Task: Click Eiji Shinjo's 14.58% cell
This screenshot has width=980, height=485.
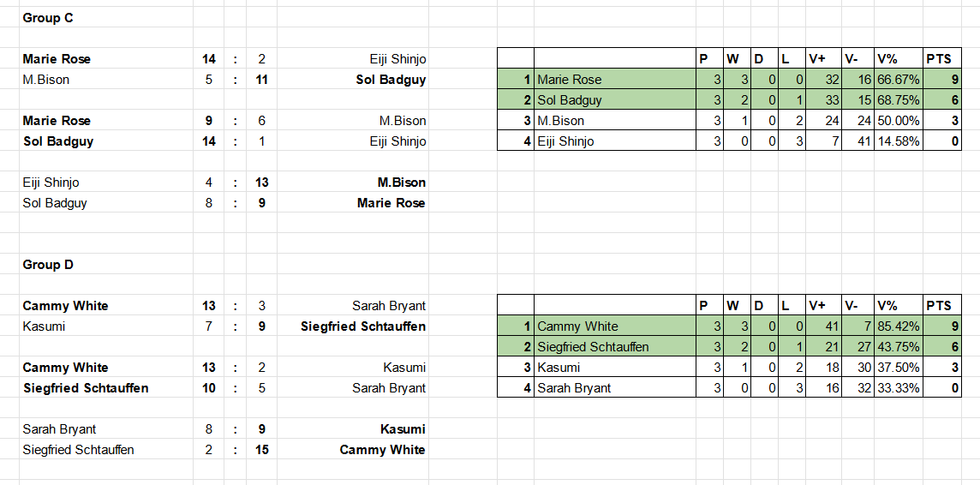Action: click(x=898, y=141)
